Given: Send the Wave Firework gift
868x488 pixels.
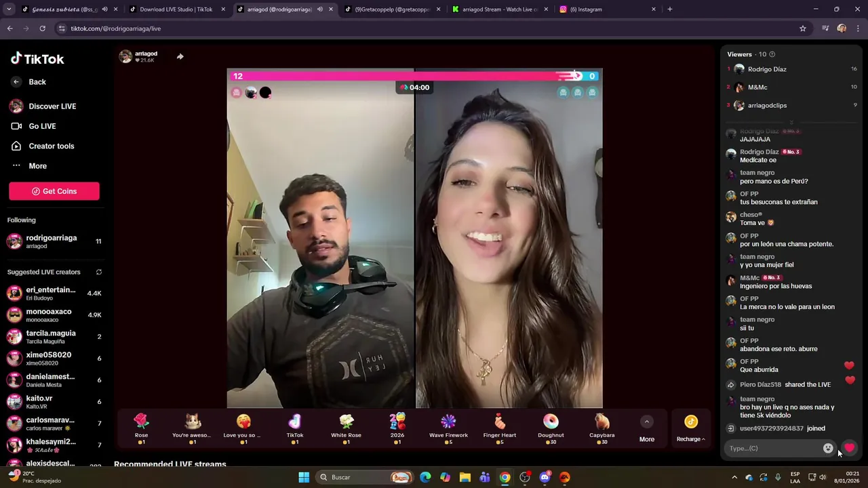Looking at the screenshot, I should point(448,428).
